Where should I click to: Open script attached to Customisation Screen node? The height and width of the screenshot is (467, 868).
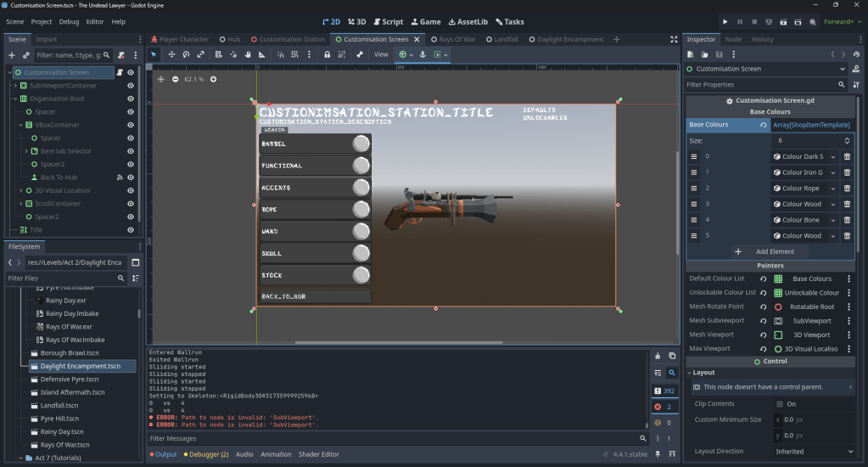tap(120, 73)
